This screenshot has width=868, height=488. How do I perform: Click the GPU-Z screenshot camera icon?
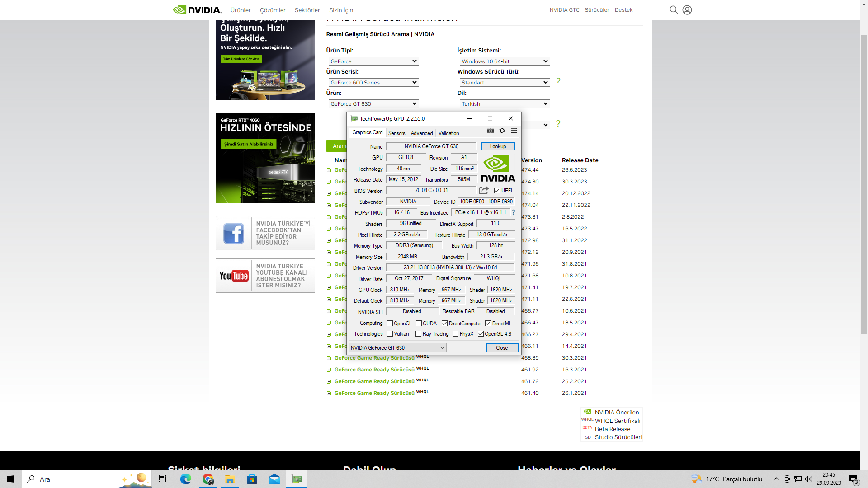pos(491,131)
